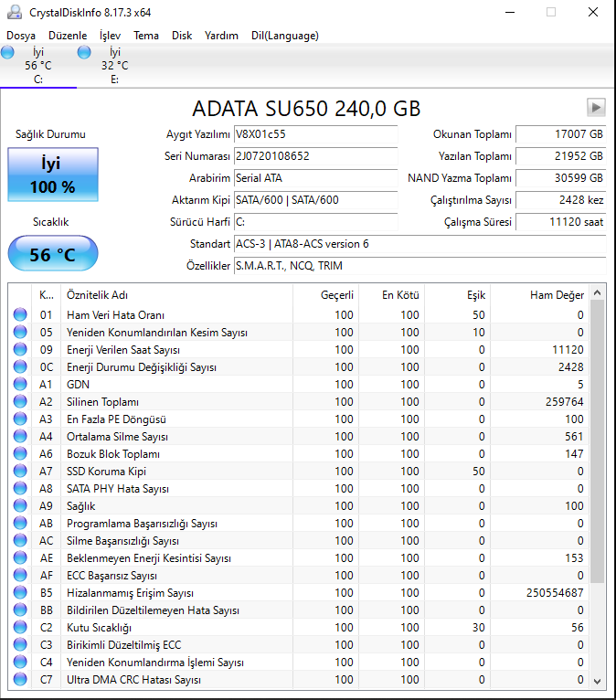Click status icon for Birikimli Düzeltilmiş ECC
Viewport: 616px width, 700px height.
click(x=20, y=644)
